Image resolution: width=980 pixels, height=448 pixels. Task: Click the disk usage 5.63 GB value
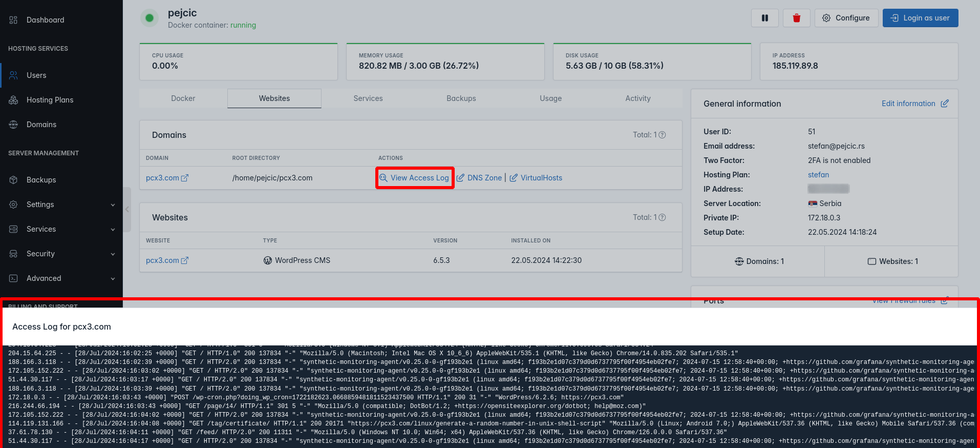[x=614, y=66]
